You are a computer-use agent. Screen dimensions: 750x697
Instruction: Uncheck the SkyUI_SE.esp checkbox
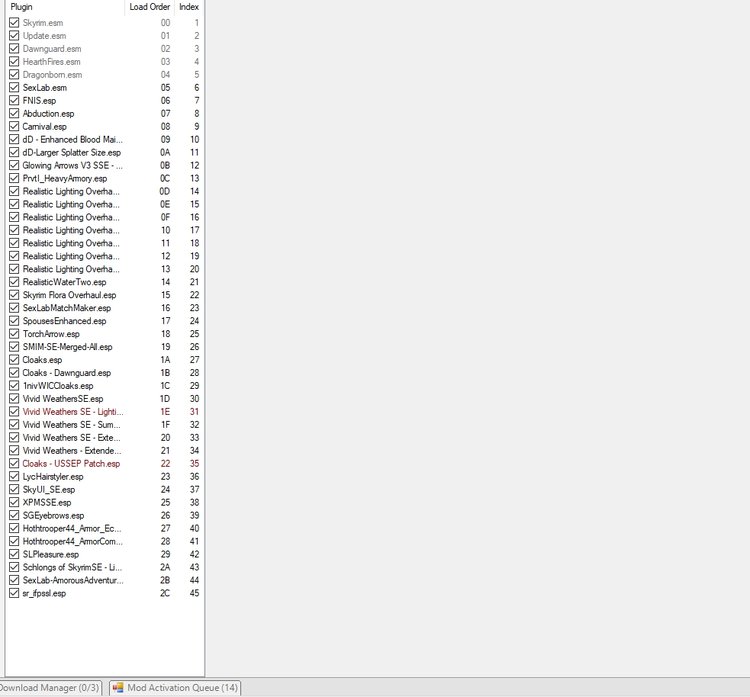click(14, 489)
